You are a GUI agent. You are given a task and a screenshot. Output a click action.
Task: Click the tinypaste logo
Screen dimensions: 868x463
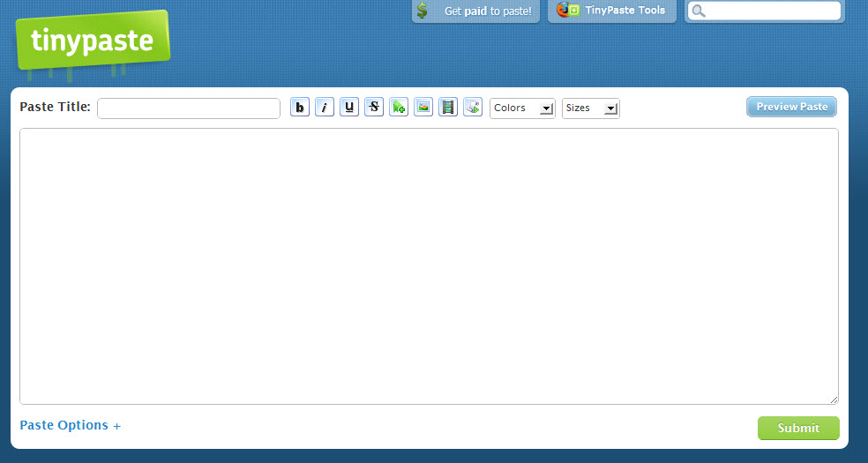coord(92,41)
